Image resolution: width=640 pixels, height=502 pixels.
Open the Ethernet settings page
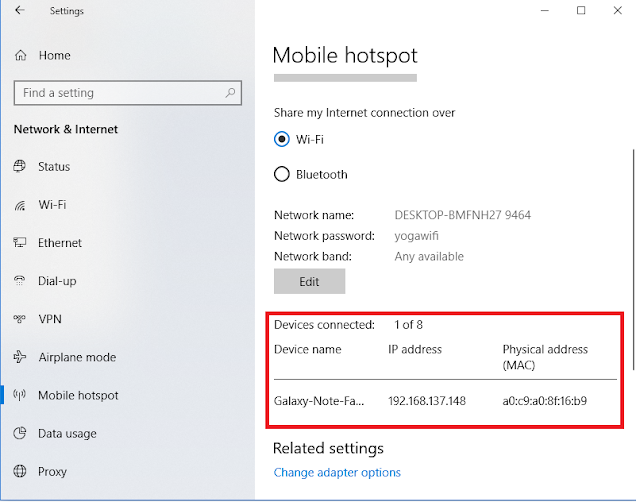coord(60,243)
